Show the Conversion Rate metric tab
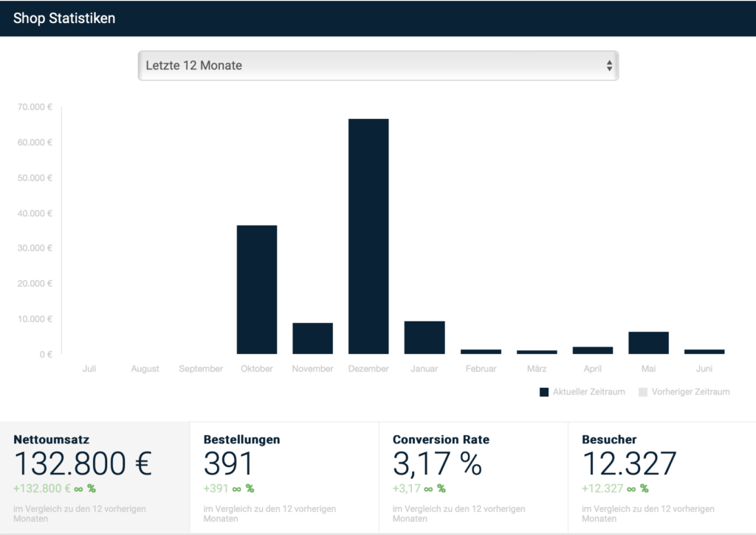Viewport: 756px width, 535px height. tap(473, 477)
